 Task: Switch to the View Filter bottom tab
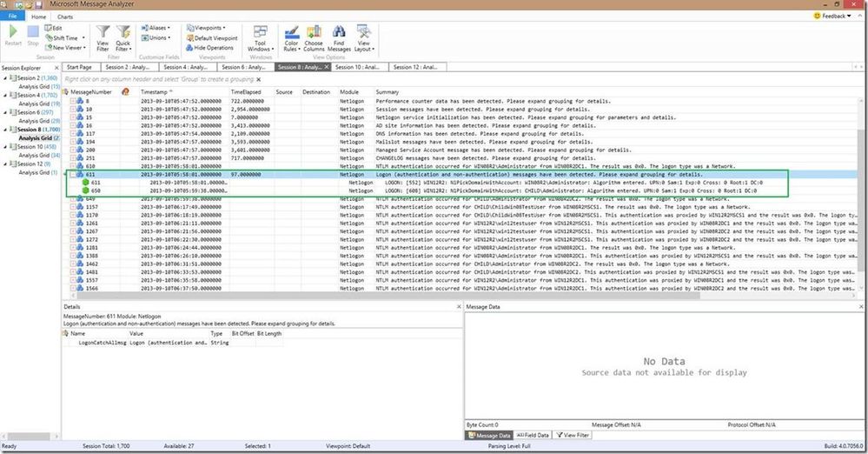click(x=573, y=435)
